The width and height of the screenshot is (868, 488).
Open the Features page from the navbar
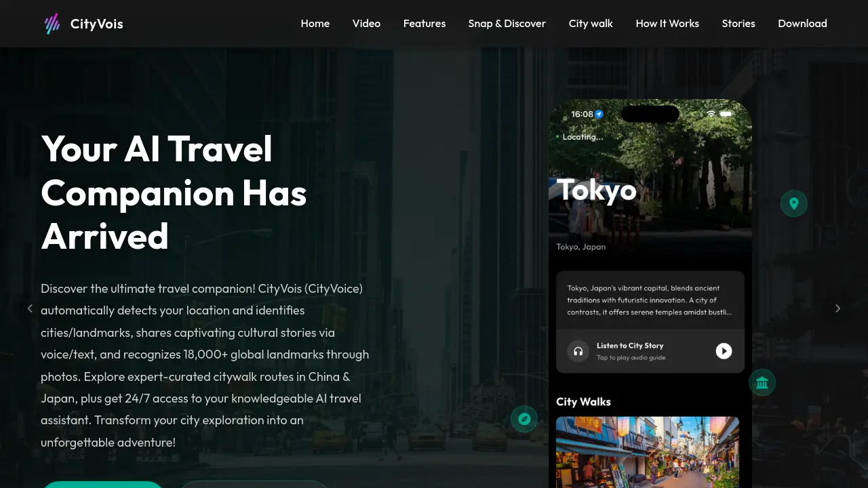425,24
